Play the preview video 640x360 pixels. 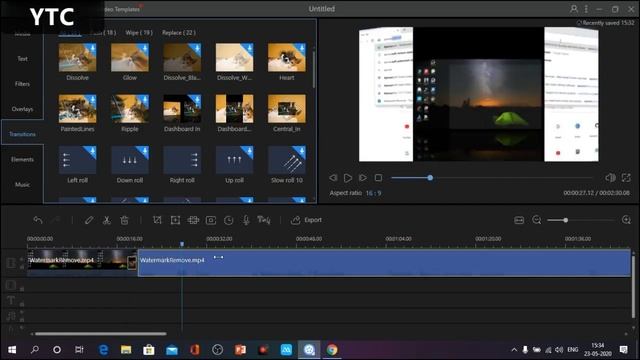click(348, 178)
